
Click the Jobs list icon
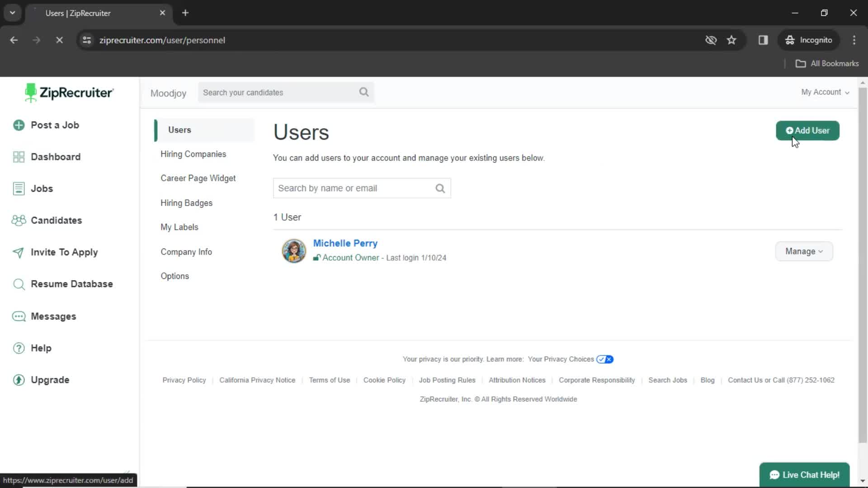pos(19,188)
